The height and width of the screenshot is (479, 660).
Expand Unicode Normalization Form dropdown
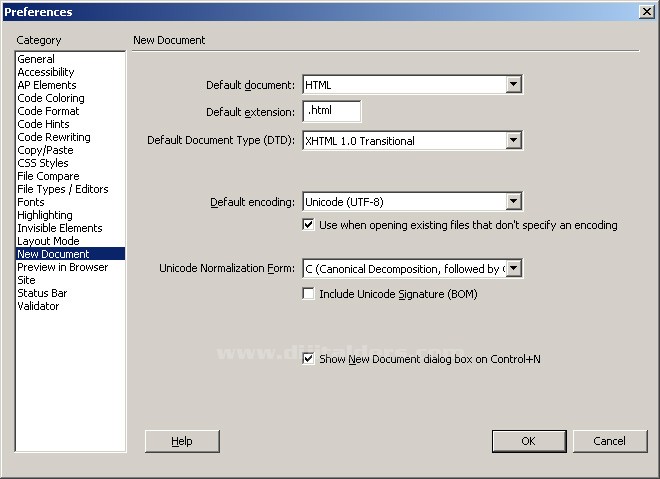[513, 268]
